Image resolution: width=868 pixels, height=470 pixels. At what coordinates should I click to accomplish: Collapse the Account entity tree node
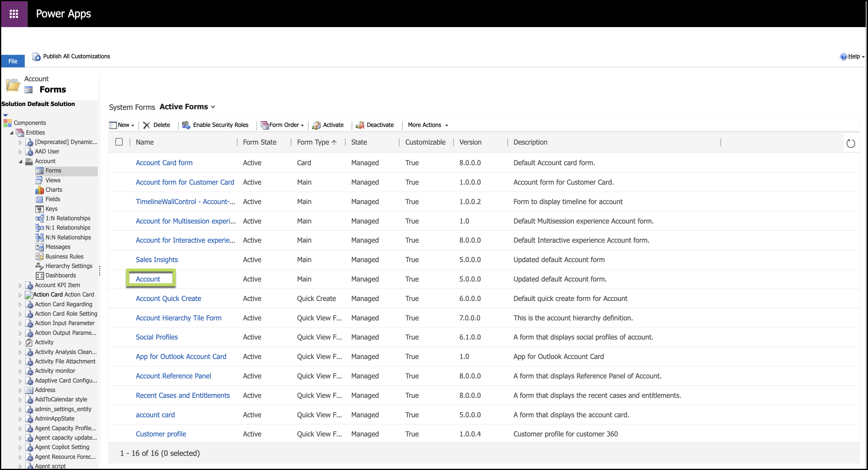pyautogui.click(x=21, y=161)
